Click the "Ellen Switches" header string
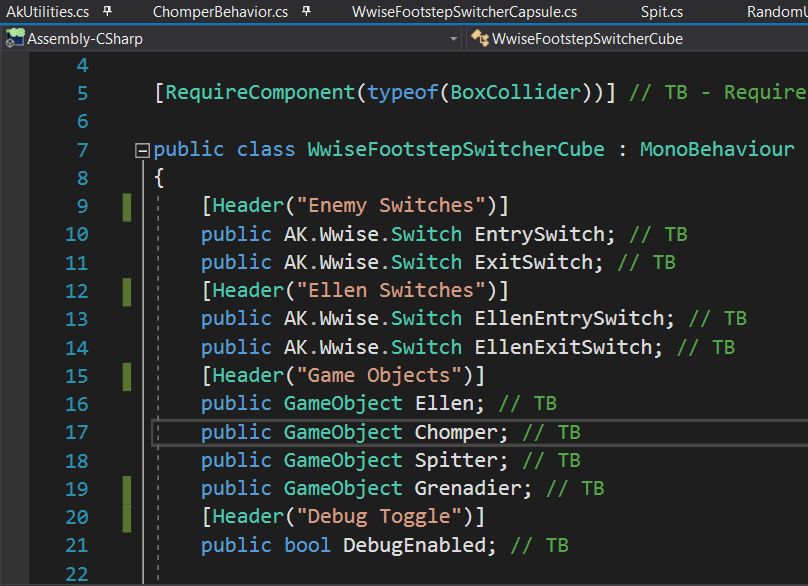 click(391, 290)
